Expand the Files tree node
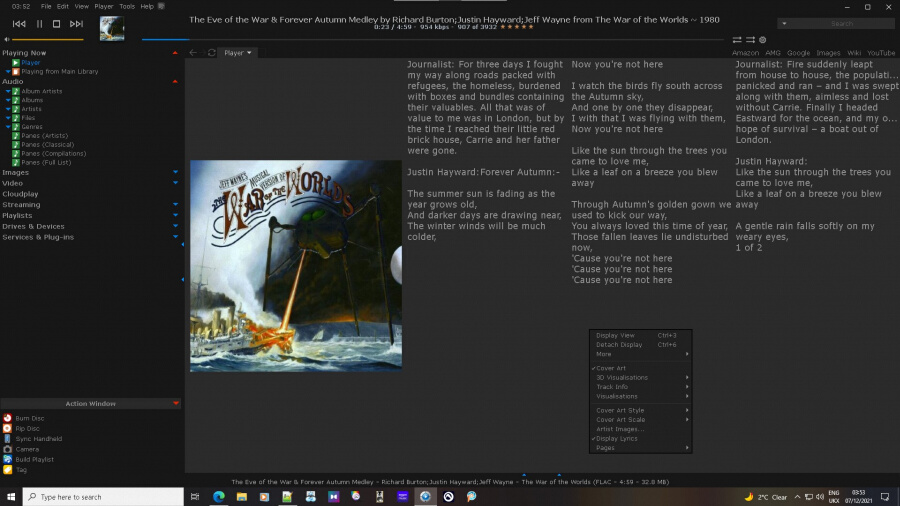 click(x=8, y=118)
